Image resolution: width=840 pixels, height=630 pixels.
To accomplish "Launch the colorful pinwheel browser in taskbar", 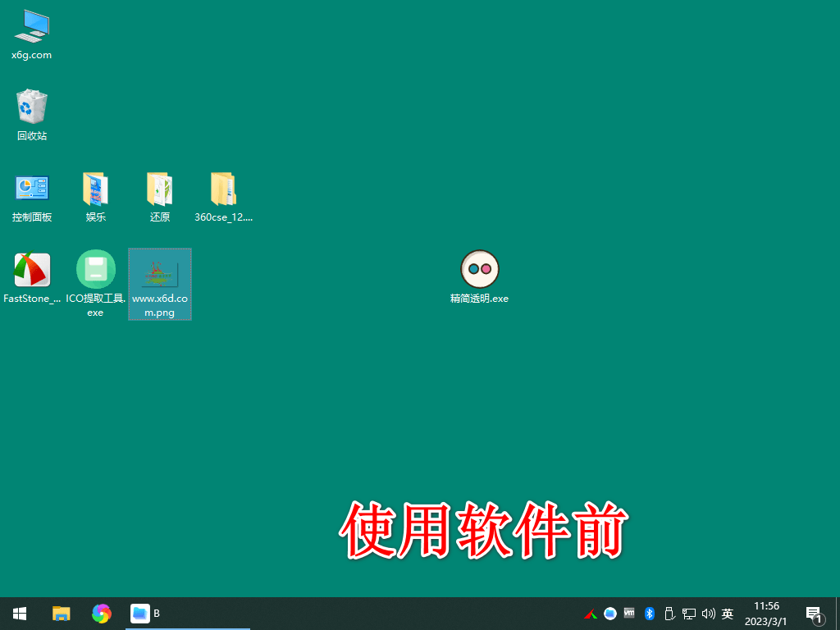I will 102,614.
